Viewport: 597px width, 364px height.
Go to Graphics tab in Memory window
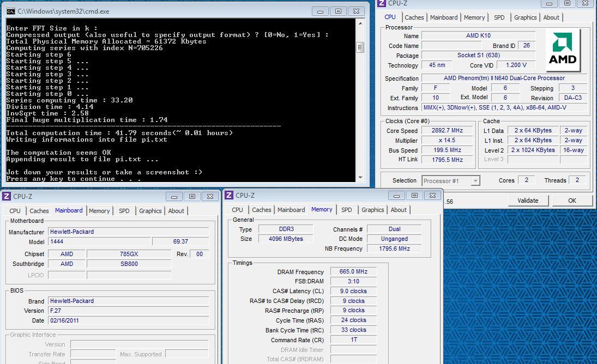click(x=372, y=210)
